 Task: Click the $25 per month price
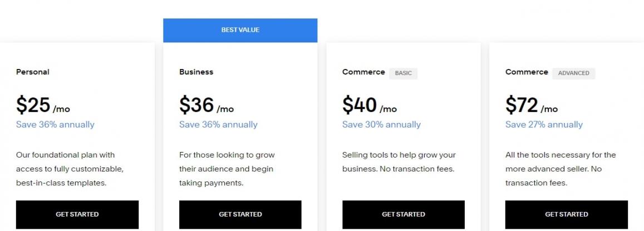(43, 105)
